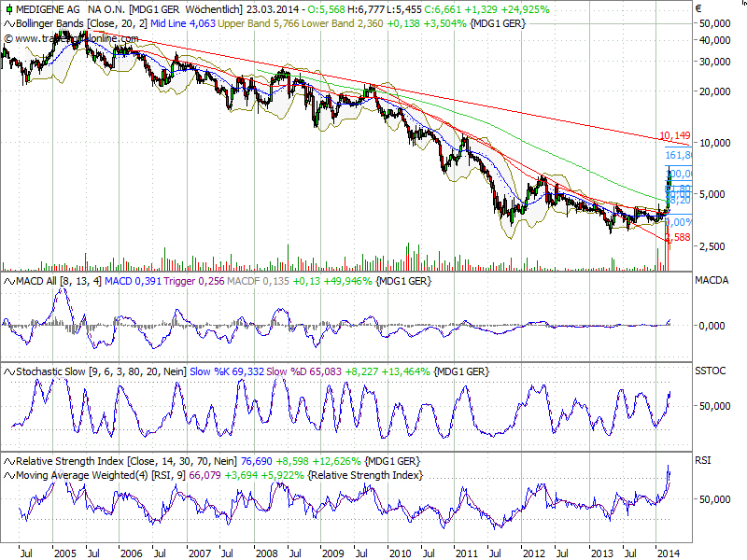Screen dimensions: 747x560
Task: Click the 2,500 price axis label
Action: click(712, 246)
